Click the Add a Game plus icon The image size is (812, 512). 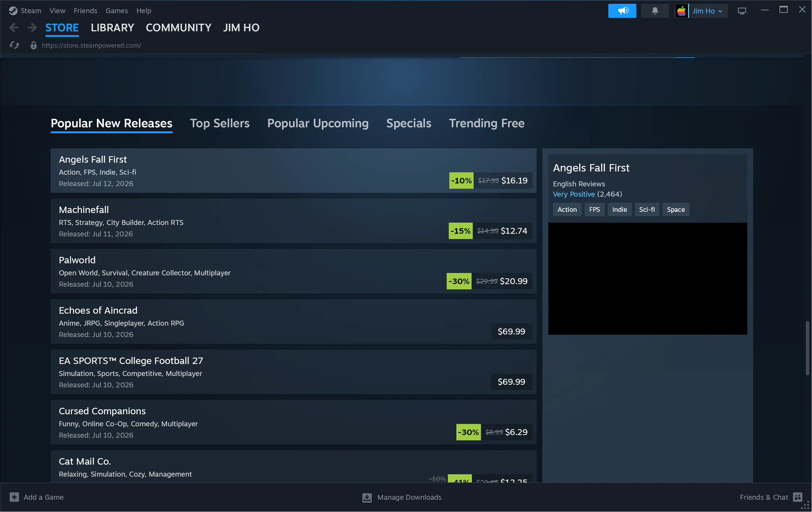tap(14, 497)
